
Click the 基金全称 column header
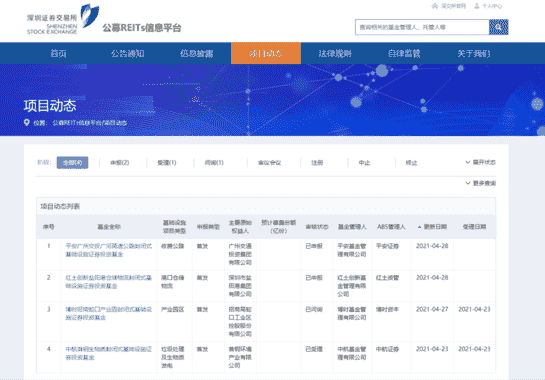click(109, 227)
